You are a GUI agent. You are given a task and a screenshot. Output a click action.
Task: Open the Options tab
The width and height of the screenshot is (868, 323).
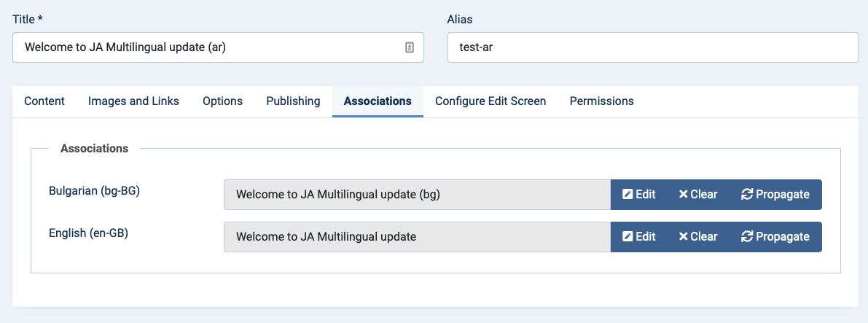click(222, 101)
